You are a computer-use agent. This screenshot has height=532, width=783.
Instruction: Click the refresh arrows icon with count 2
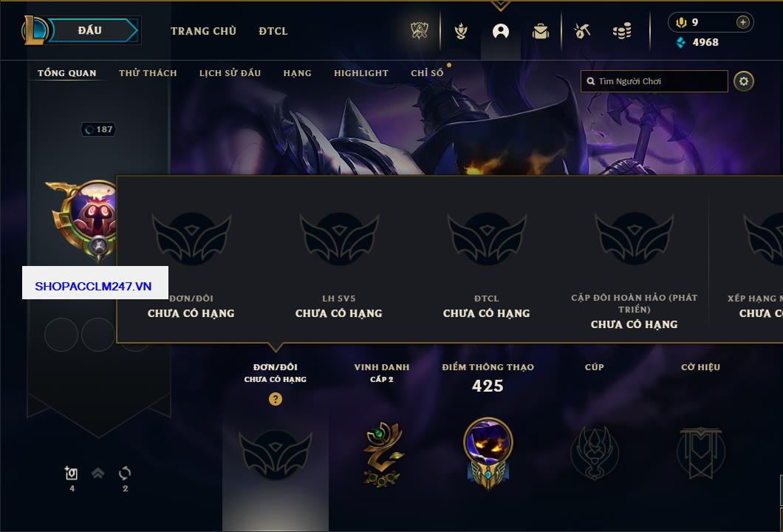click(125, 473)
